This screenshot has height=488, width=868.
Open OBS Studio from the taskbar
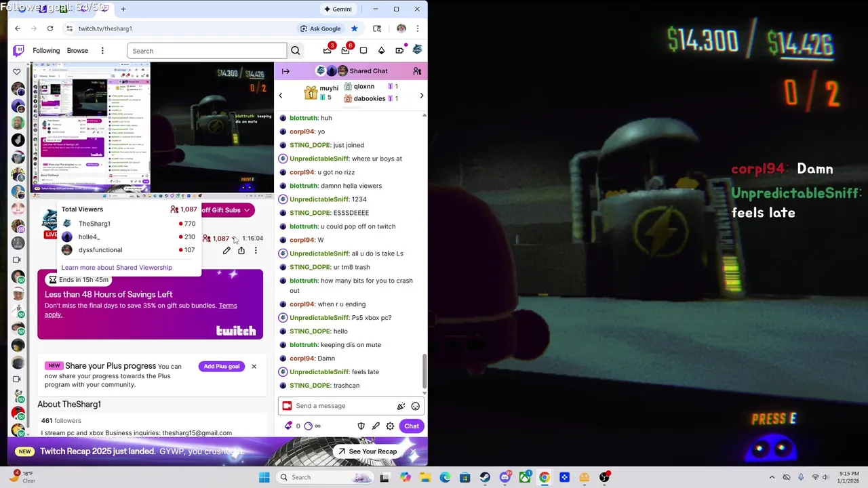click(604, 477)
